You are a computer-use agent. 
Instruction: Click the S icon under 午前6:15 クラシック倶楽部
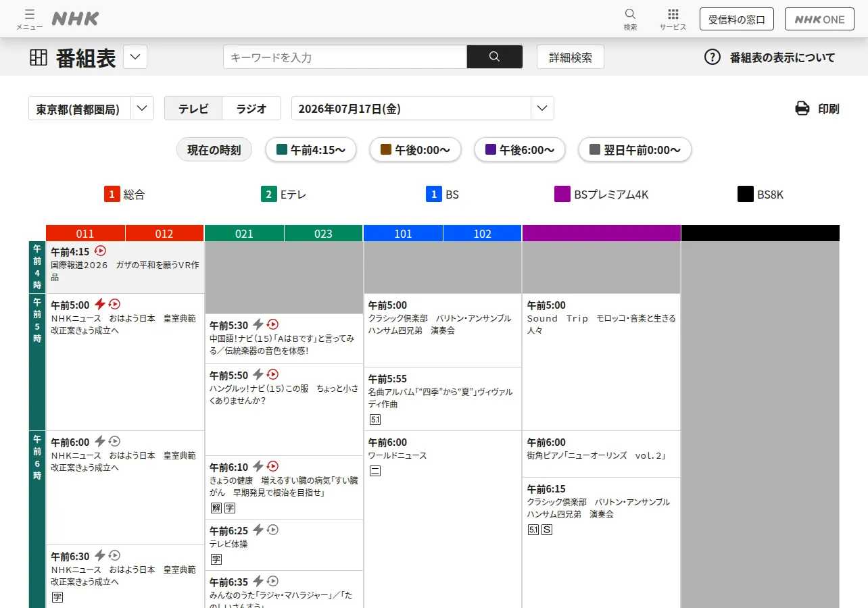547,530
